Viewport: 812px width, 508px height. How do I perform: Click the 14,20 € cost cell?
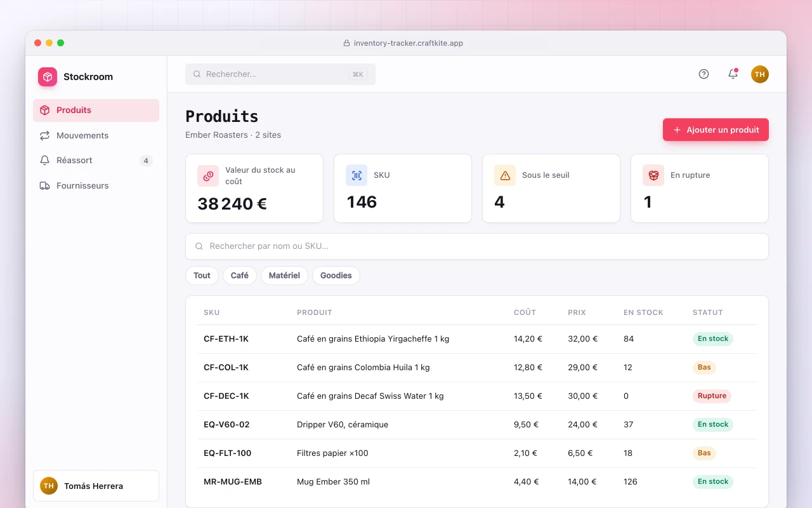(x=528, y=339)
